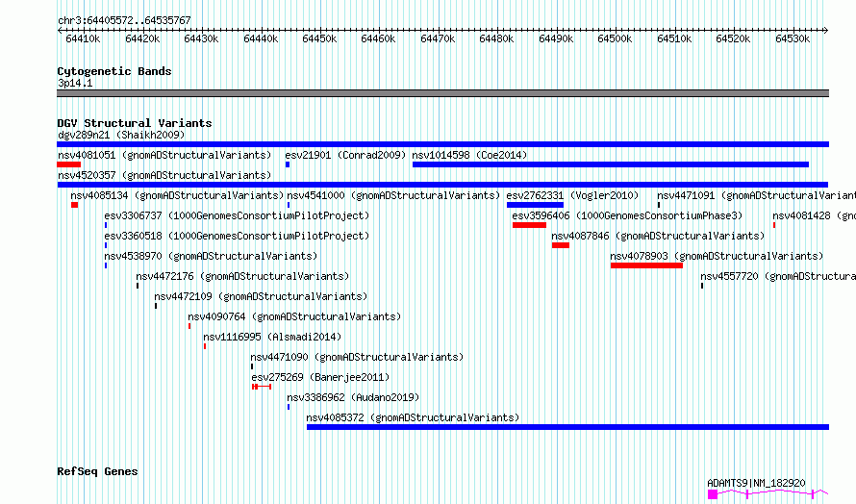Open nsv4081051 gnomAD variant label

coord(164,155)
